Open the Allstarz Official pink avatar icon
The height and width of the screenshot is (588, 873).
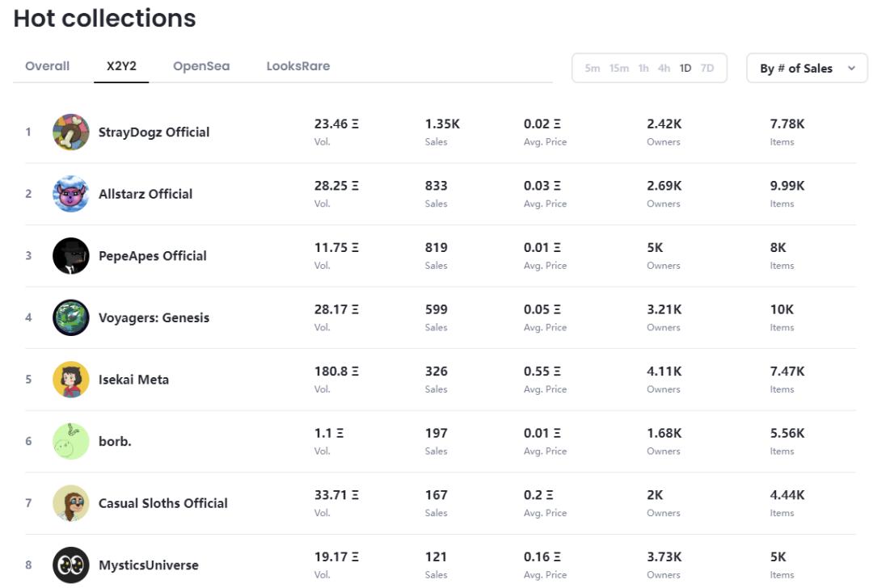71,194
